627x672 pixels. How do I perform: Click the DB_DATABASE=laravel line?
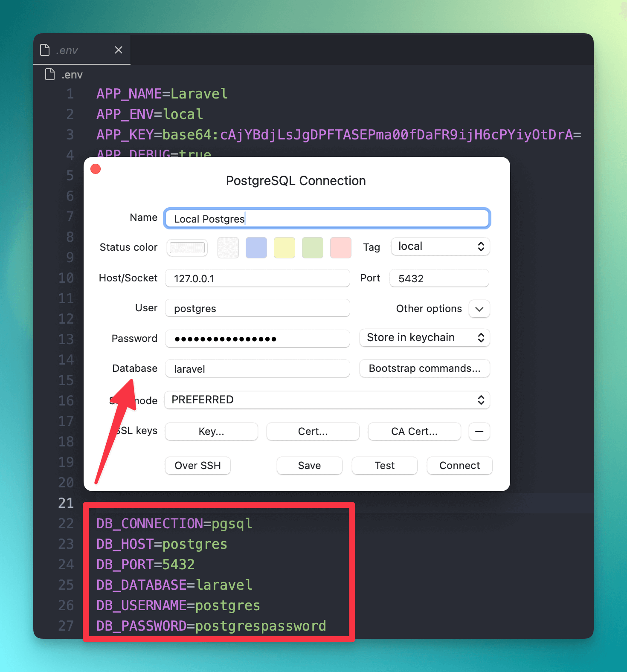coord(174,585)
